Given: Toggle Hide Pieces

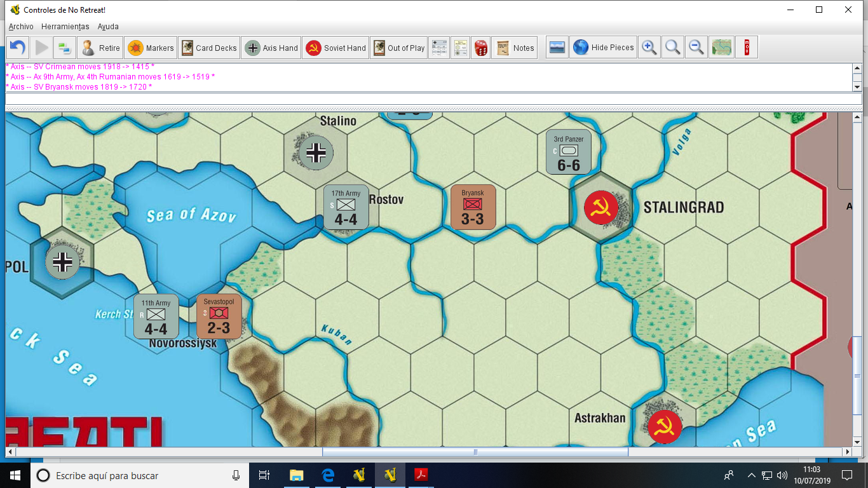Looking at the screenshot, I should 603,48.
